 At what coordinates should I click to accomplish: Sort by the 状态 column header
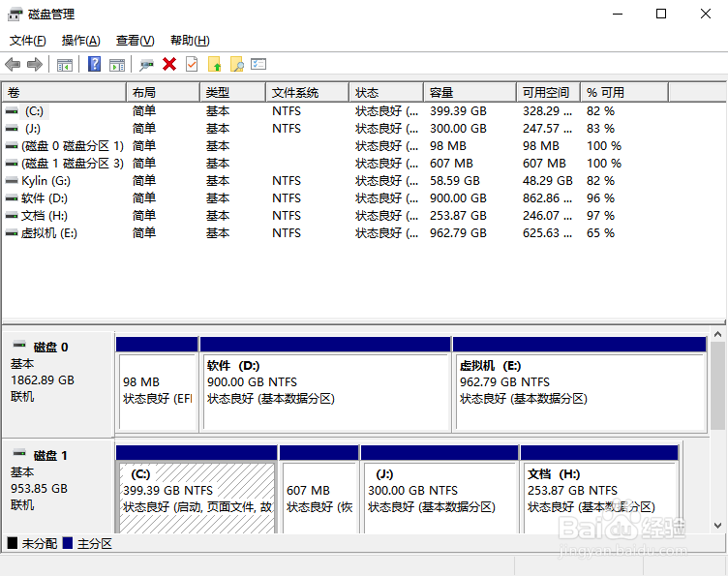(386, 92)
